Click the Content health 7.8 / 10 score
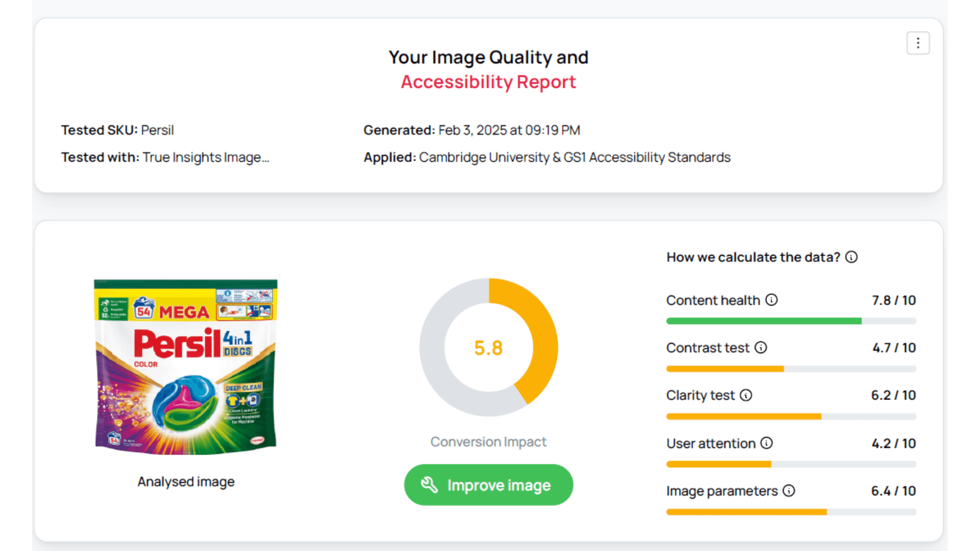 (x=894, y=300)
